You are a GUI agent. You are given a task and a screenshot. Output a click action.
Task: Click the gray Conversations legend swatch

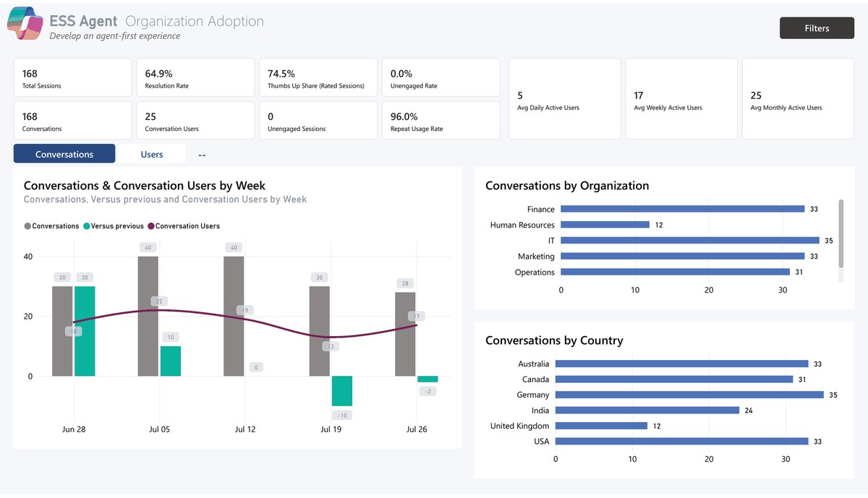pos(27,226)
